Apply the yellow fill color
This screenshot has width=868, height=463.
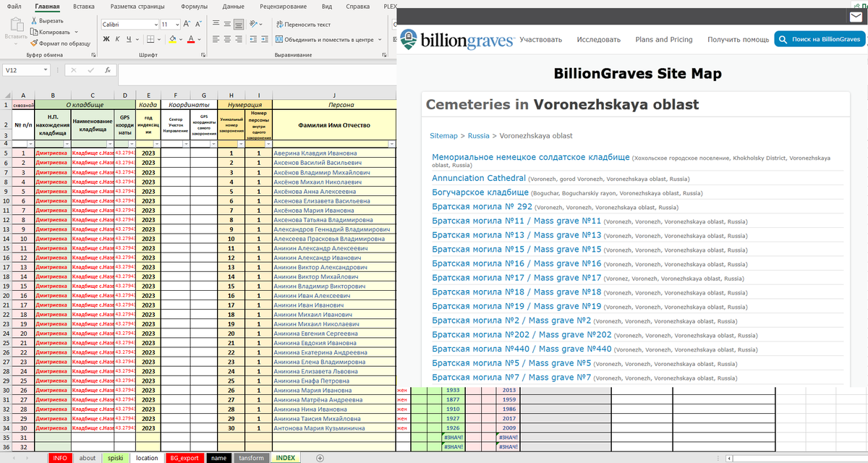pos(172,39)
